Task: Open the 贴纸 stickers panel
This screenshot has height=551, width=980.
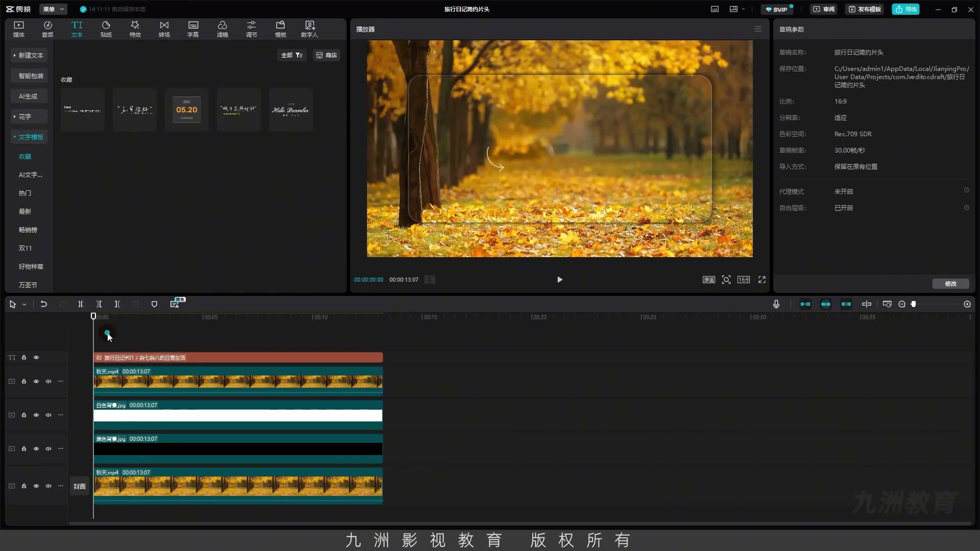Action: click(106, 29)
